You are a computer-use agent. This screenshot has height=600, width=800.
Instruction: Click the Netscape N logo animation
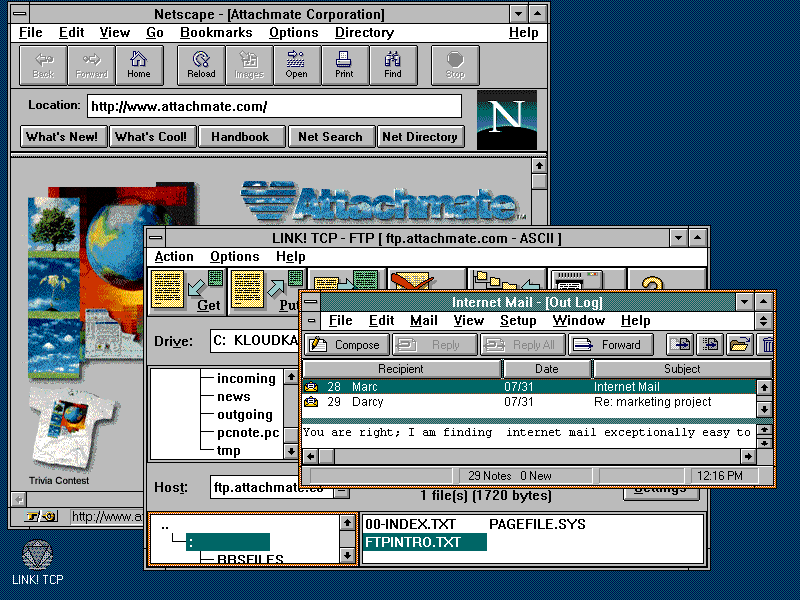[x=507, y=120]
